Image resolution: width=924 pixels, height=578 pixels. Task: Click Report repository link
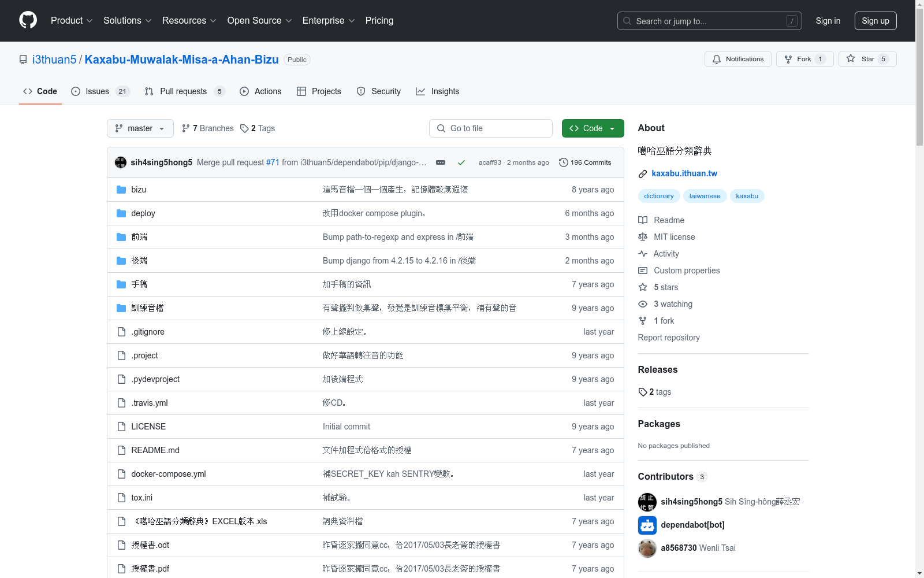(x=669, y=338)
